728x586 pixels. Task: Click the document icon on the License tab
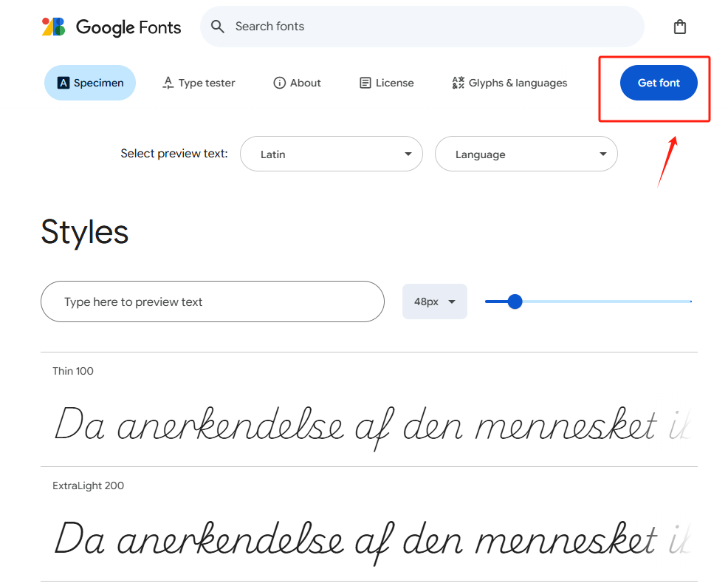[365, 83]
